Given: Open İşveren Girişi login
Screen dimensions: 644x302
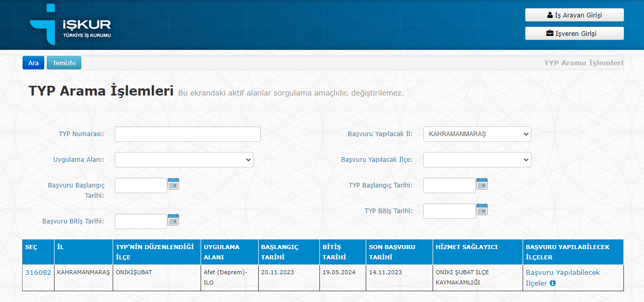Looking at the screenshot, I should point(574,33).
